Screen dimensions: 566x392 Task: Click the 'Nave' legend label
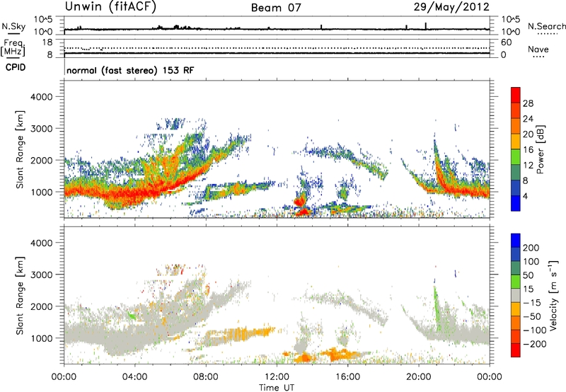(538, 50)
